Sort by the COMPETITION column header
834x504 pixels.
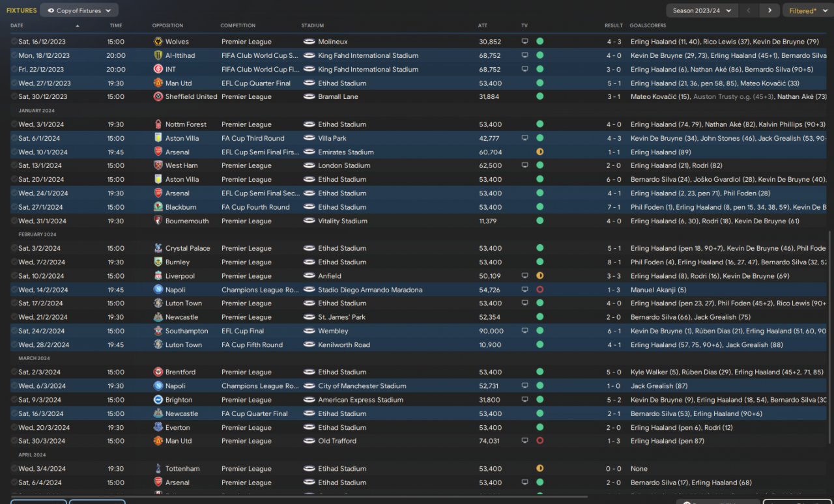pyautogui.click(x=238, y=25)
